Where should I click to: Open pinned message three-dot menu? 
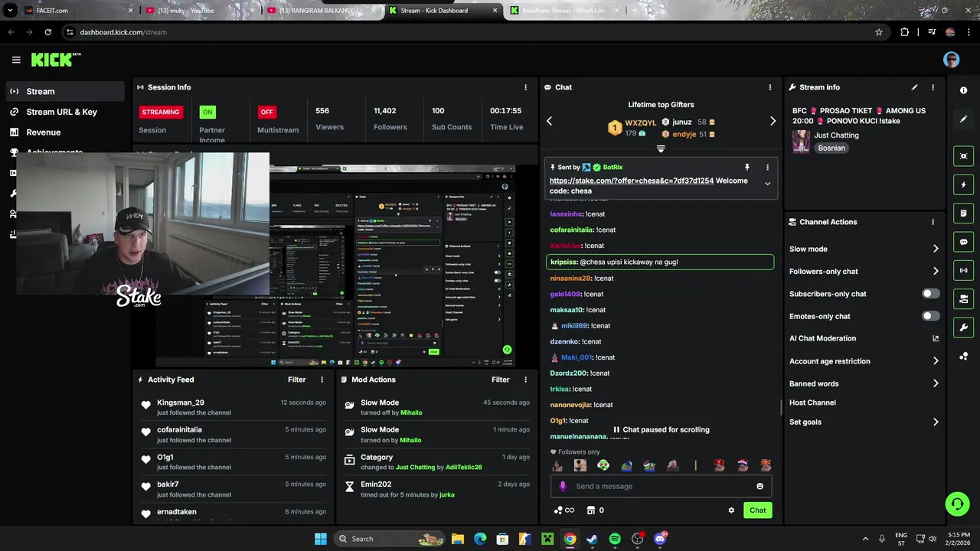point(767,167)
